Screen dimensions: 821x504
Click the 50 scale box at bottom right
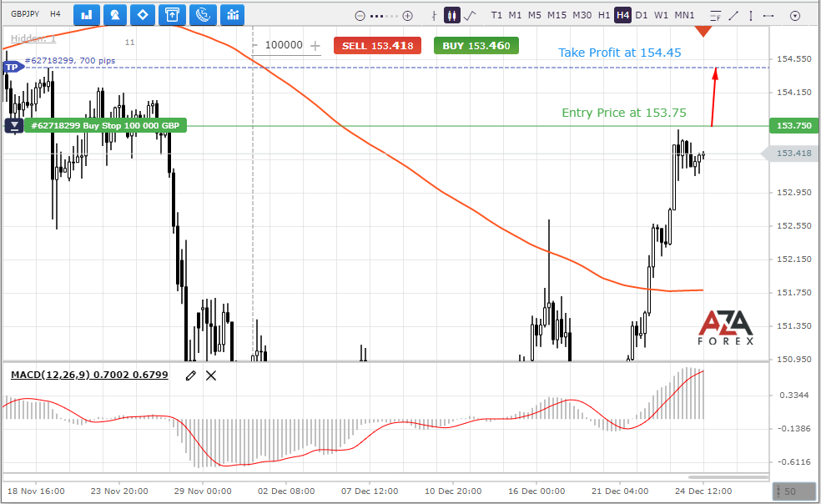[793, 491]
